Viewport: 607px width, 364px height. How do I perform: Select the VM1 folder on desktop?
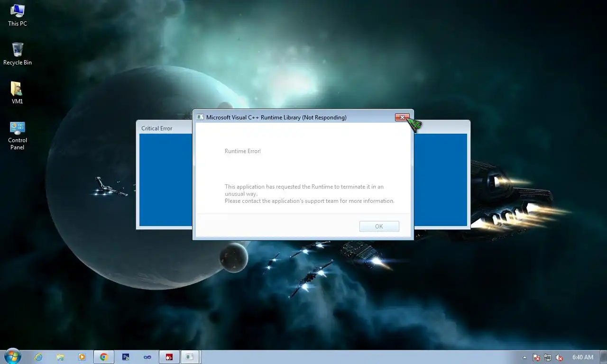tap(18, 92)
